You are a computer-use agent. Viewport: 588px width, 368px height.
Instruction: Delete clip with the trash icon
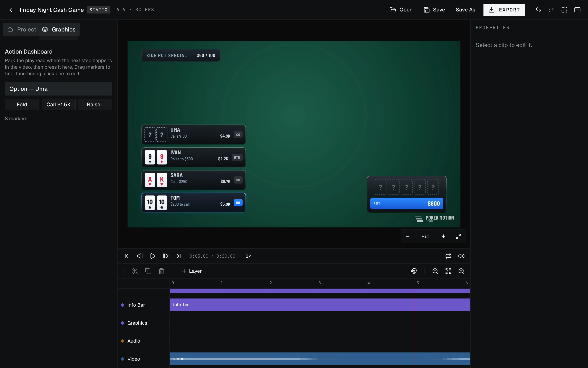click(161, 271)
